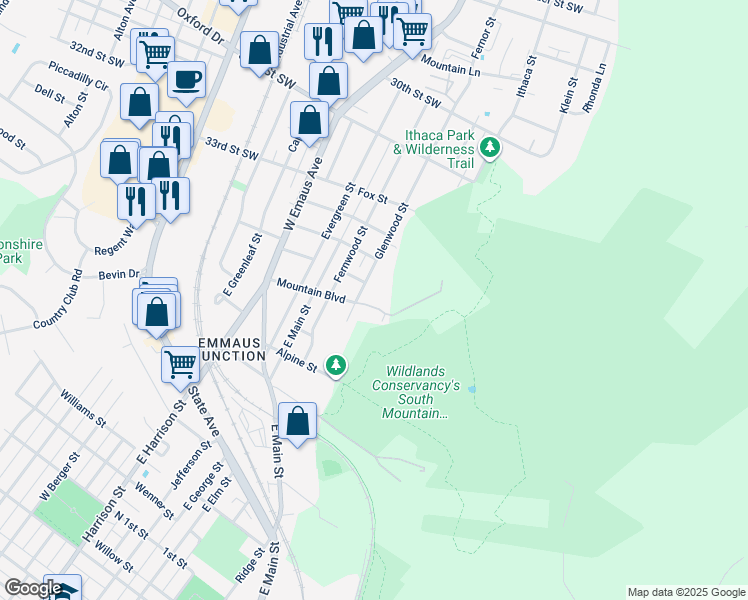The width and height of the screenshot is (748, 600).
Task: Click the Williams St street label
Action: (83, 408)
